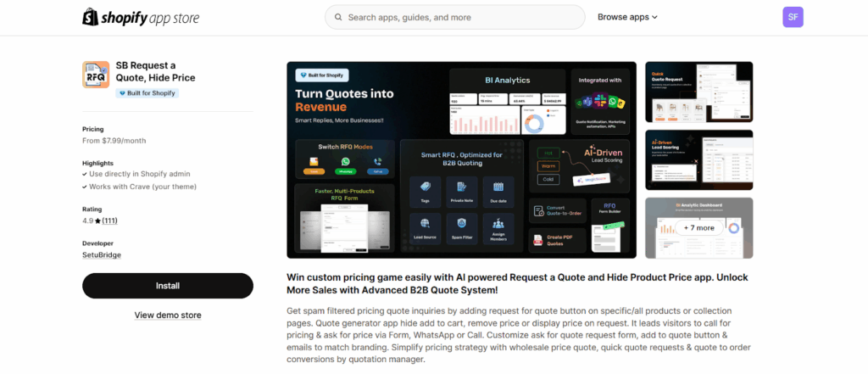Open the Quick Quote Request thumbnail

click(699, 92)
